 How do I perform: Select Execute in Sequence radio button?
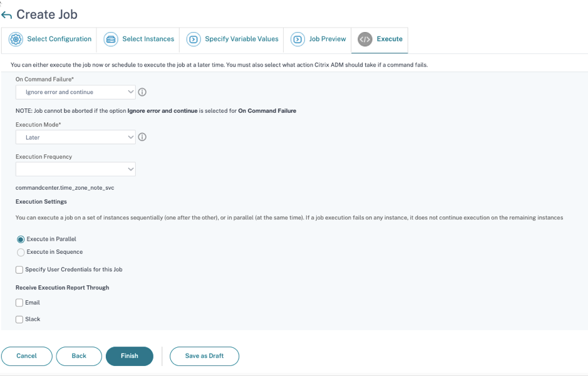tap(21, 252)
